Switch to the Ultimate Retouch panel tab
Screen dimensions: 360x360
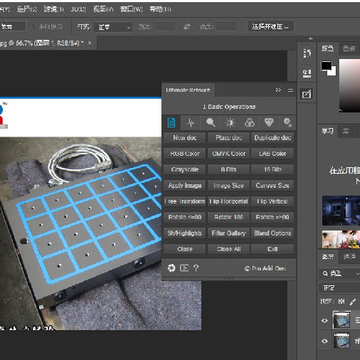tap(188, 90)
